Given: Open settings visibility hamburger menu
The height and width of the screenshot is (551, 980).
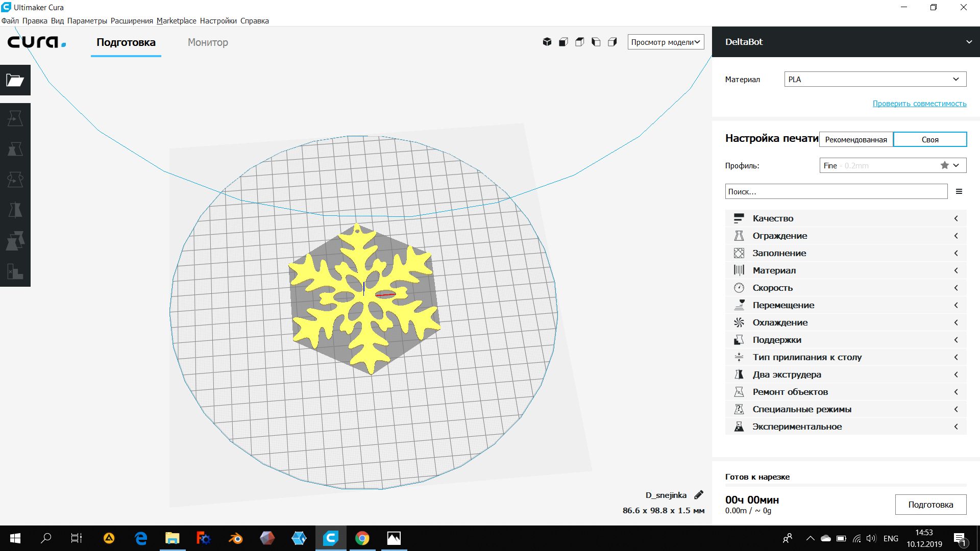Looking at the screenshot, I should pos(959,192).
